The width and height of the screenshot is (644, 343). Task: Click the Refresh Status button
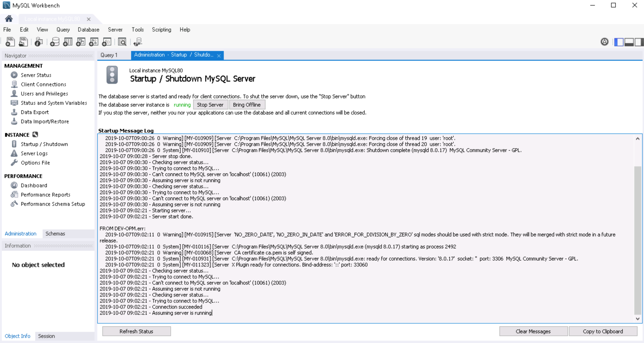(x=136, y=331)
